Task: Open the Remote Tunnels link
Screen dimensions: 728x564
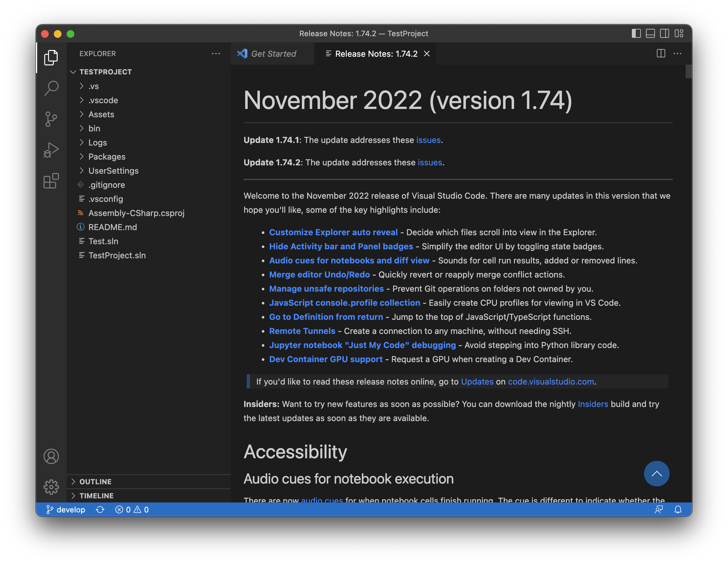Action: pyautogui.click(x=302, y=331)
